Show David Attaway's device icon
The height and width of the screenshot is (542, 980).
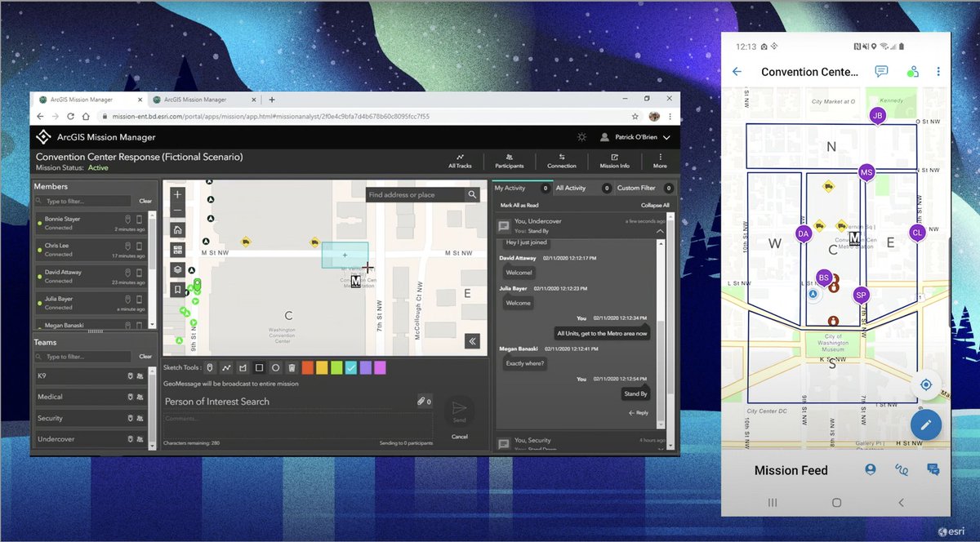(x=140, y=273)
